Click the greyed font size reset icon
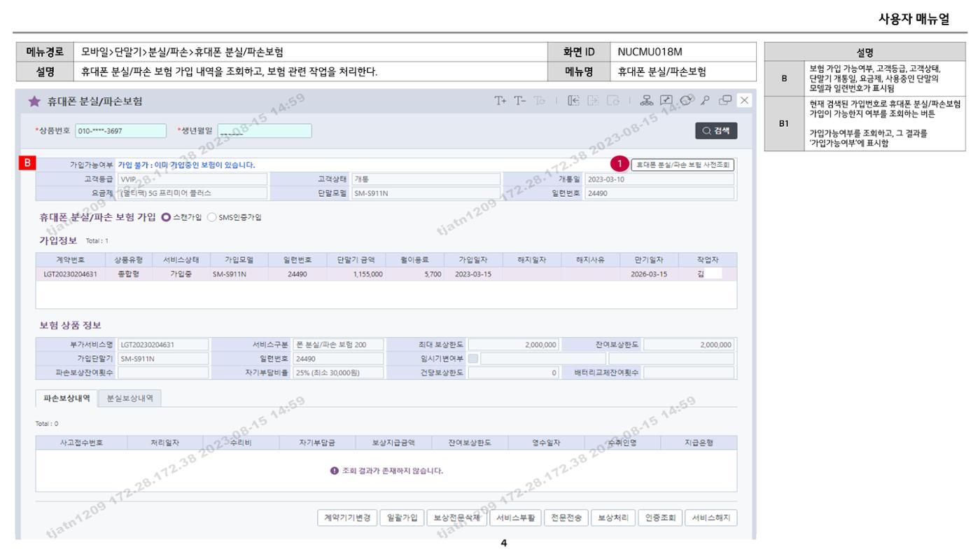This screenshot has width=980, height=552. point(539,101)
